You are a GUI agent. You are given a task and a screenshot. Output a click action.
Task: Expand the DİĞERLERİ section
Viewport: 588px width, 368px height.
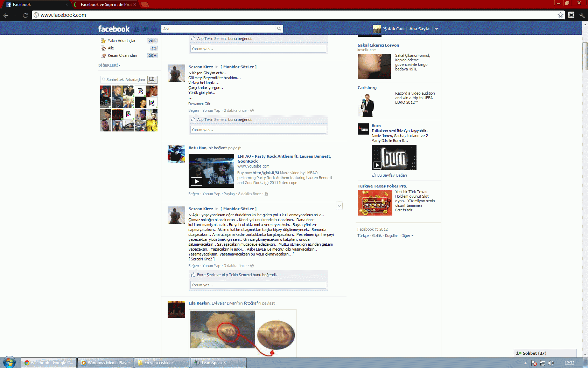[109, 66]
